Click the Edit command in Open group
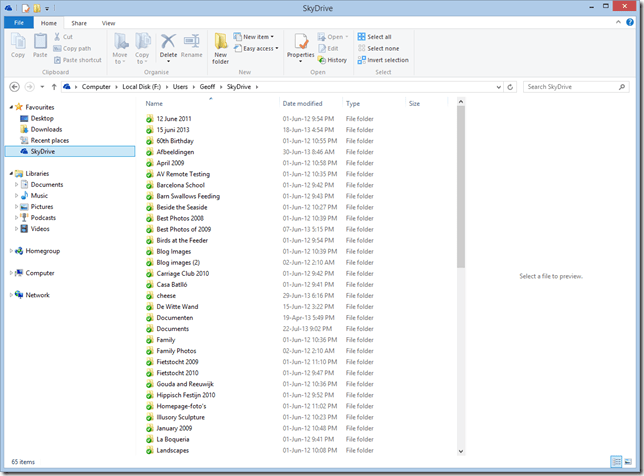 pos(328,48)
